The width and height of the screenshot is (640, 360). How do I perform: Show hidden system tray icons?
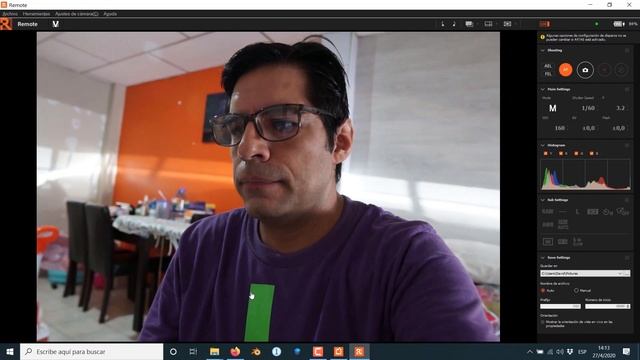(529, 351)
